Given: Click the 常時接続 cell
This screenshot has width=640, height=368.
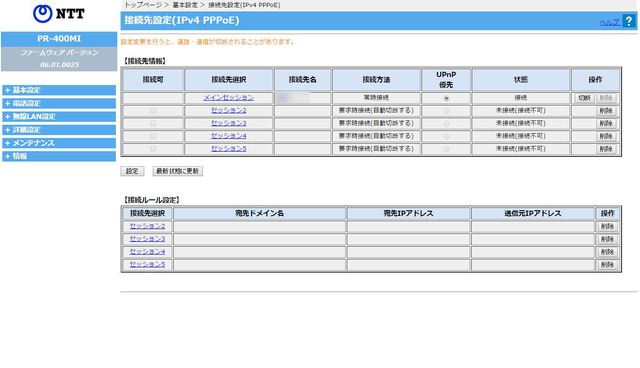Looking at the screenshot, I should tap(376, 98).
